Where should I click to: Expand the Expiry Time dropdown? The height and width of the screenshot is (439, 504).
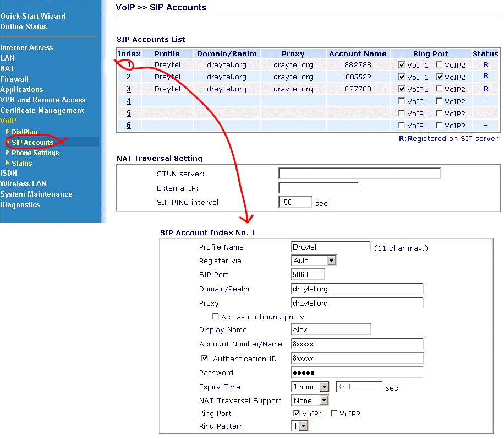click(310, 387)
